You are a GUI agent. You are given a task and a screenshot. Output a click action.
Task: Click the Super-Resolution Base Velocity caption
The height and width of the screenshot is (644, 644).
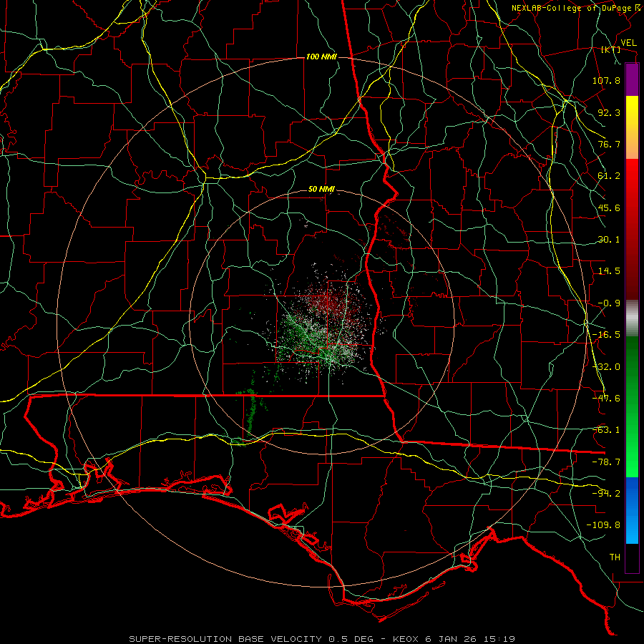321,639
